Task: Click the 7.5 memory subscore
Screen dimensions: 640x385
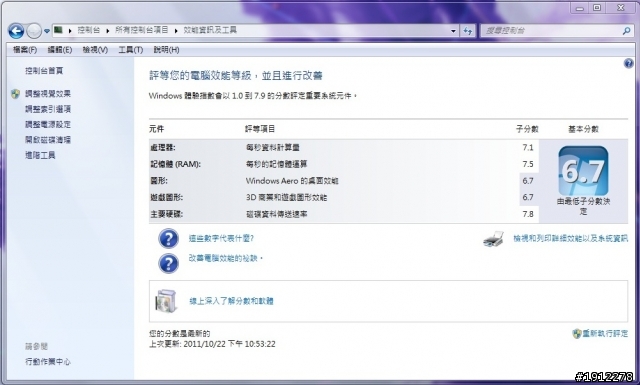Action: (528, 164)
